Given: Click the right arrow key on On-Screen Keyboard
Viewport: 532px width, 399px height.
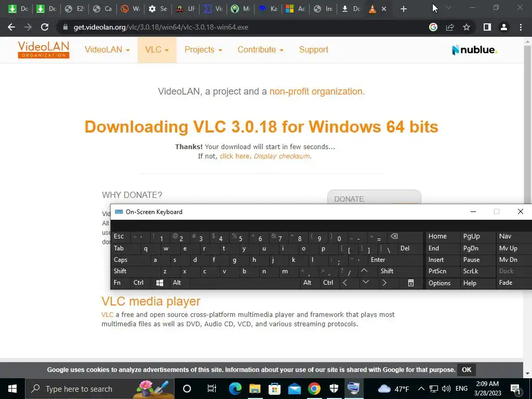Looking at the screenshot, I should tap(384, 283).
